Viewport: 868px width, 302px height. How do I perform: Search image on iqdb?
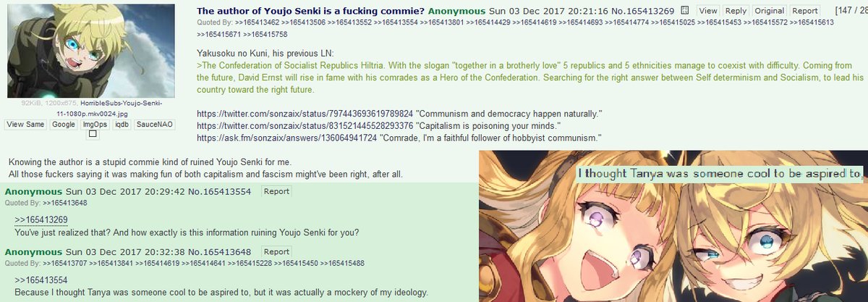pos(122,125)
